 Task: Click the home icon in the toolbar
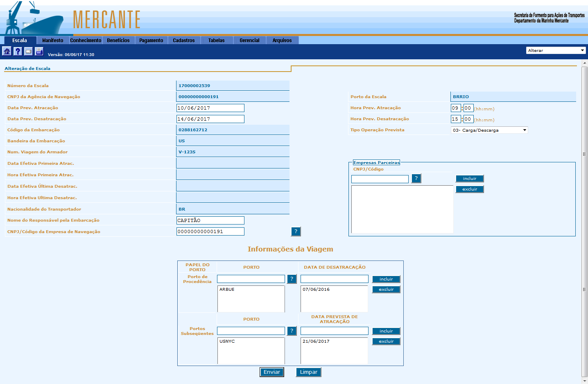(x=7, y=51)
